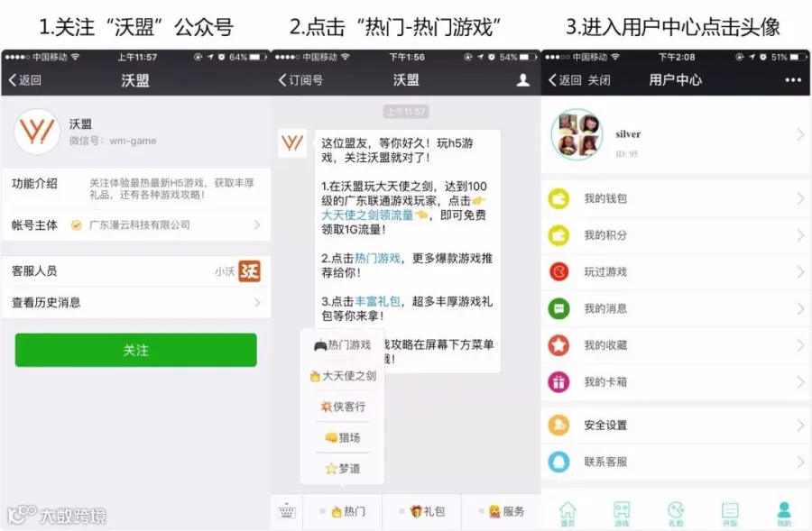Screen dimensions: 812x531
Task: Tap the 我的卡箱 text label
Action: [x=605, y=382]
